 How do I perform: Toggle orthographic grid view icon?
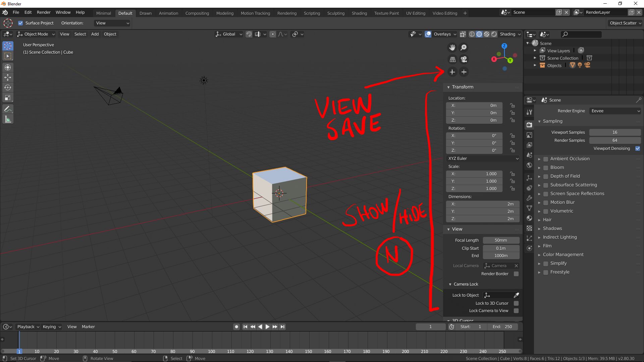click(452, 59)
